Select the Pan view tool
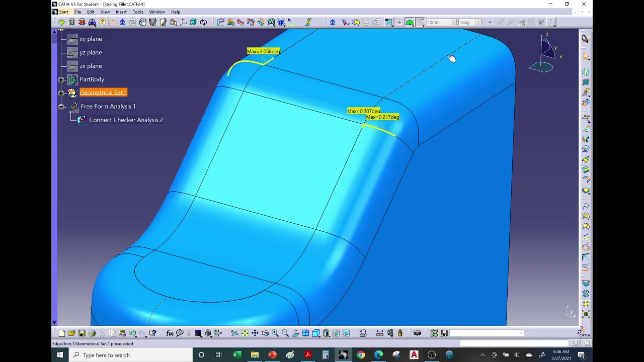Screen dimensions: 644x362 click(x=255, y=333)
